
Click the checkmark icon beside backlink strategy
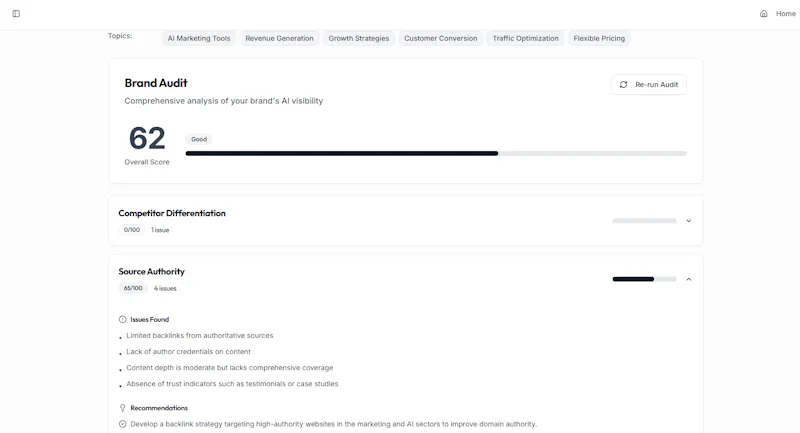click(x=122, y=424)
